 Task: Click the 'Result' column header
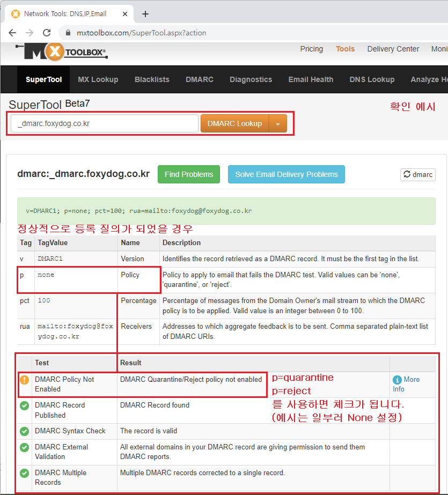pyautogui.click(x=131, y=363)
